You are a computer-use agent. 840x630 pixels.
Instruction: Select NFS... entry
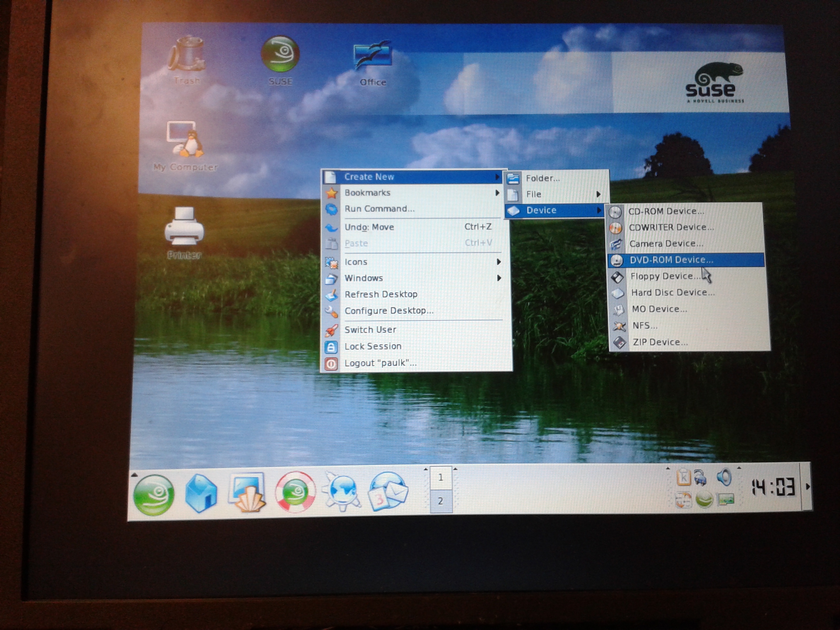690,325
